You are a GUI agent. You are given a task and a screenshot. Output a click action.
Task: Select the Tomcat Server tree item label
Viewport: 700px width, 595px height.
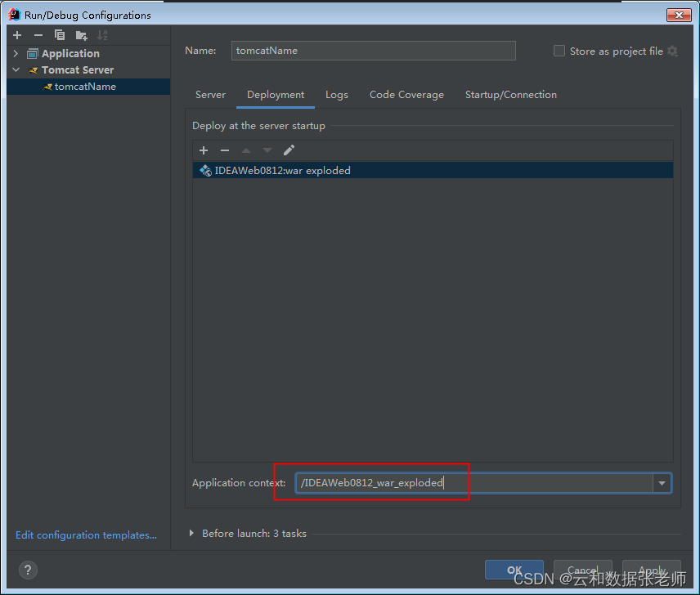[78, 70]
